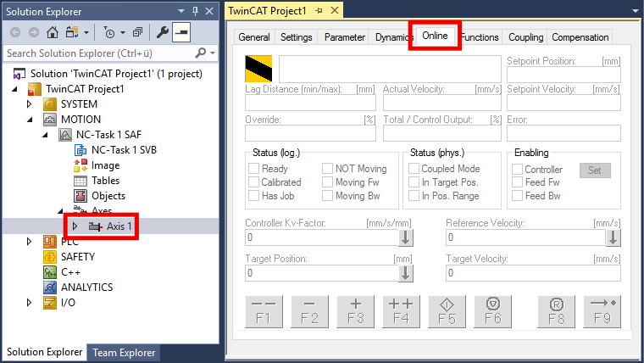This screenshot has height=363, width=644.
Task: Enable the Controller checkbox
Action: (x=517, y=170)
